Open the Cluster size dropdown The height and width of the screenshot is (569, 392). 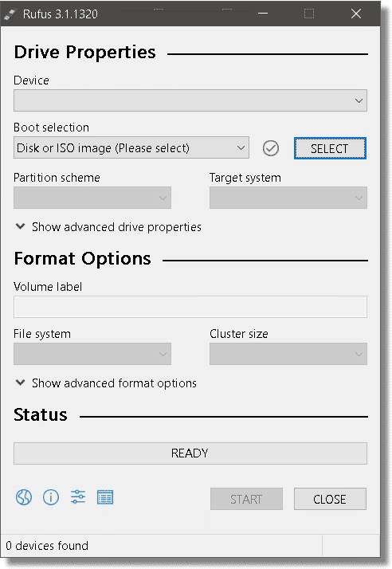288,354
